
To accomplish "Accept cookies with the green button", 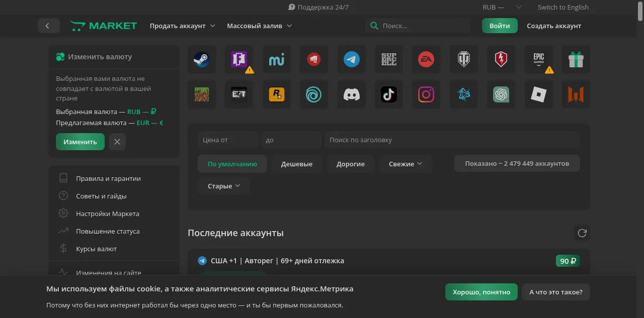I will pyautogui.click(x=481, y=292).
